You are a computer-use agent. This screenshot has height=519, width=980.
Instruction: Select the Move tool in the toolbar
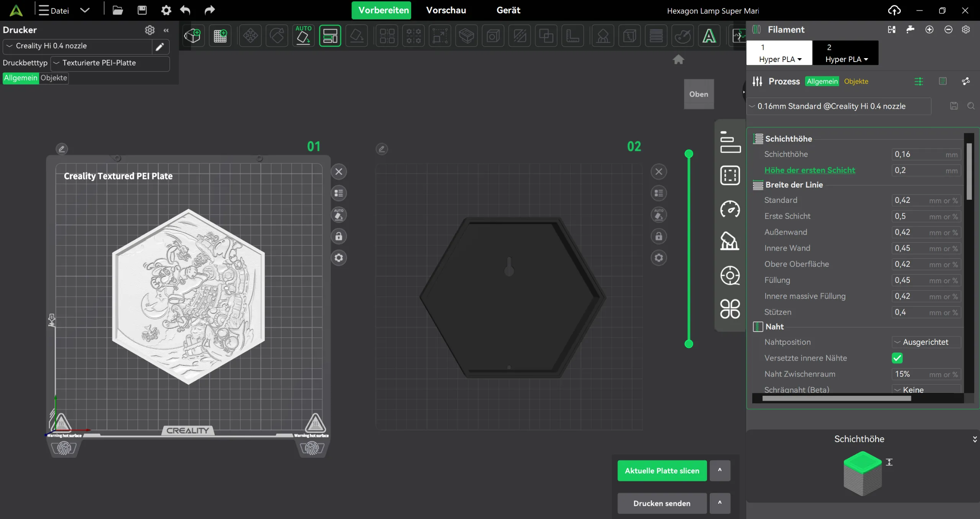250,36
